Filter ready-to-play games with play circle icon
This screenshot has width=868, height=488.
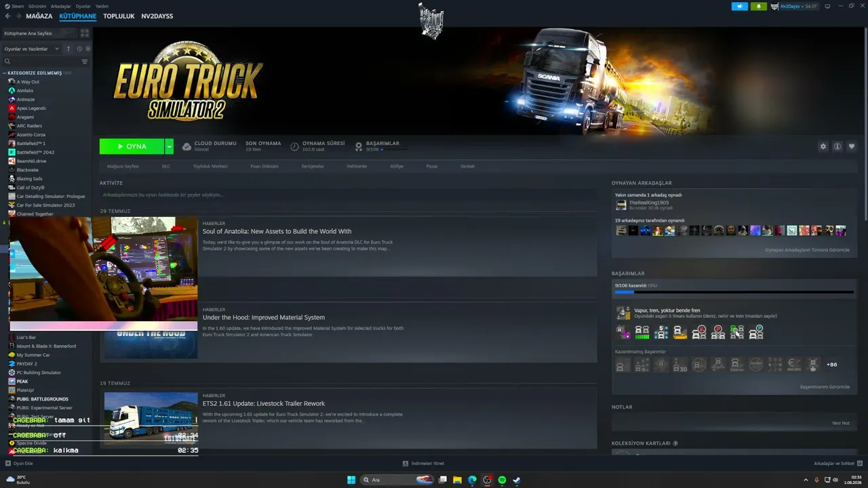point(88,49)
